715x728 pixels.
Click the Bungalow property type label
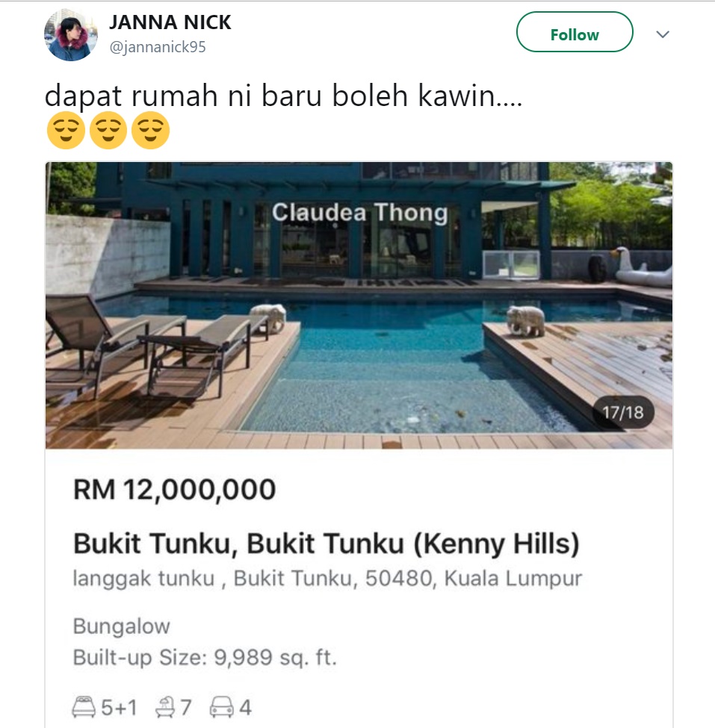pyautogui.click(x=122, y=626)
